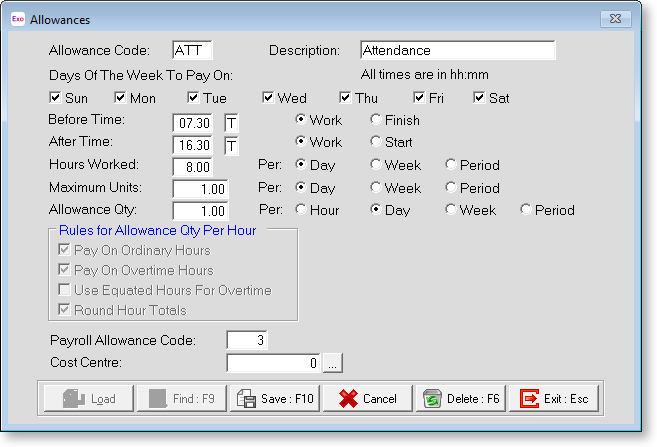The width and height of the screenshot is (657, 447).
Task: Click the T button beside After Time
Action: (231, 145)
